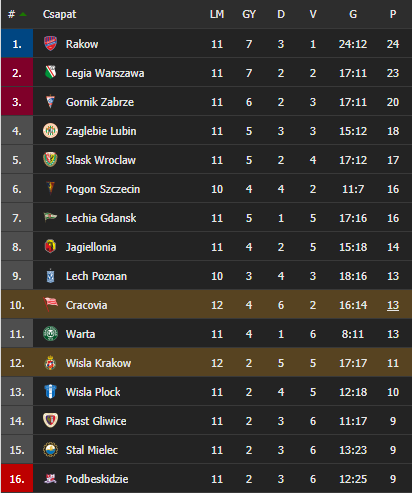Open the Lech Poznan team link

[96, 276]
